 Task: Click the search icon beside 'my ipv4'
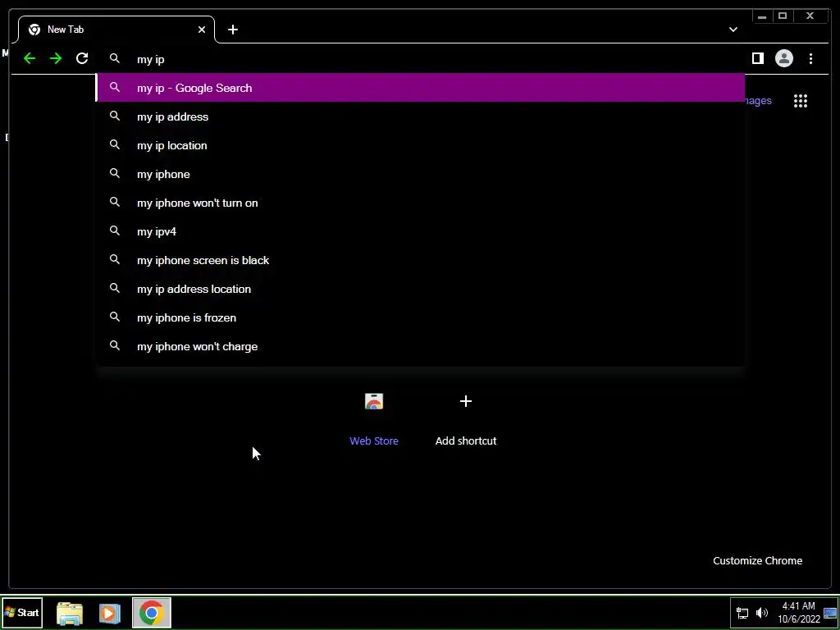click(115, 231)
